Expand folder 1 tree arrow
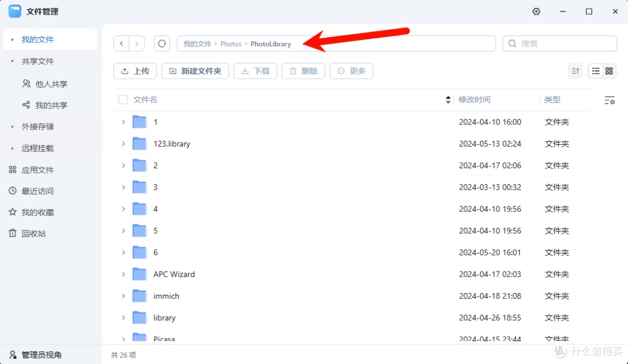628x364 pixels. [x=123, y=122]
